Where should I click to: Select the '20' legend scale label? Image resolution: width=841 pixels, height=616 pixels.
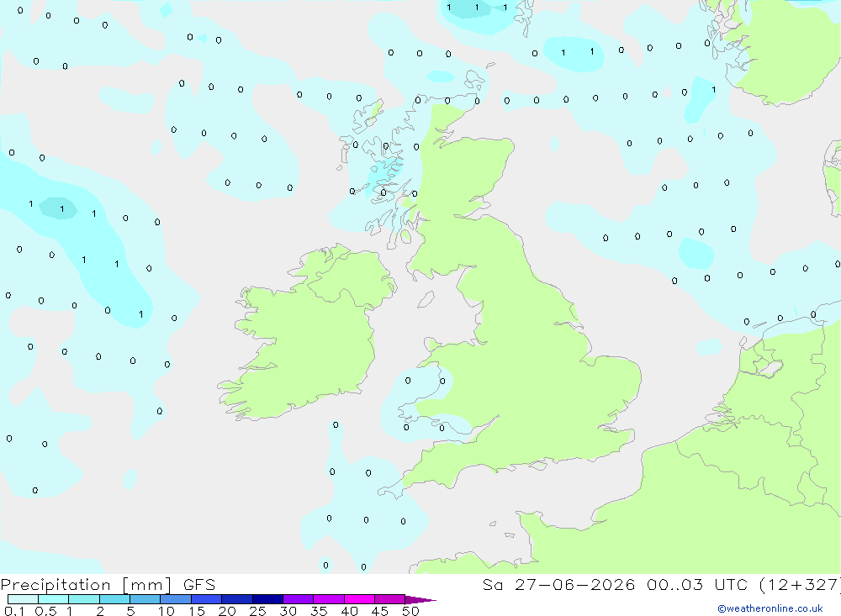pos(227,611)
